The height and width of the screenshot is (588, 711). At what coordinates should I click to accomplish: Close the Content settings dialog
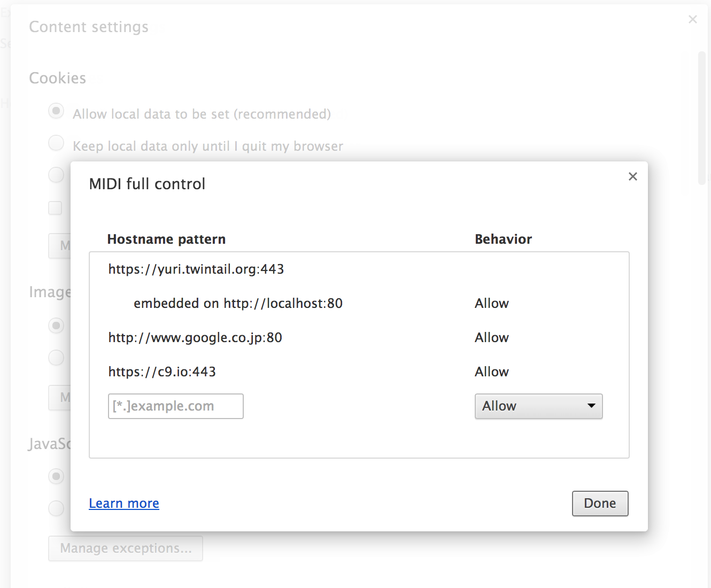pos(693,19)
